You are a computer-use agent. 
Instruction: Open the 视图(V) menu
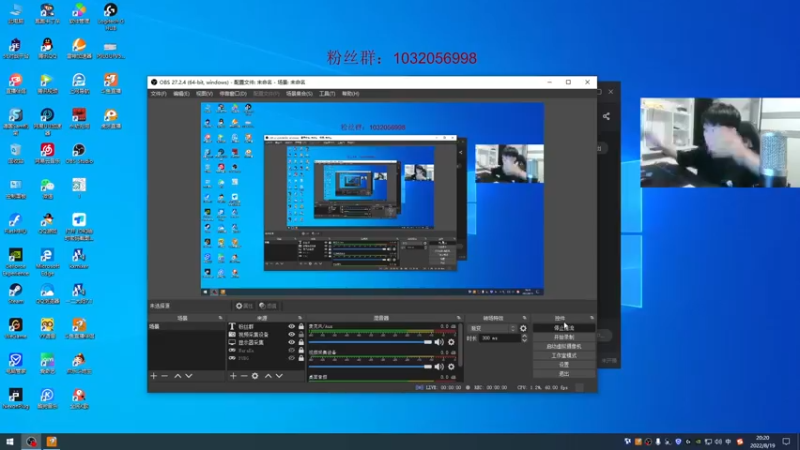tap(204, 94)
